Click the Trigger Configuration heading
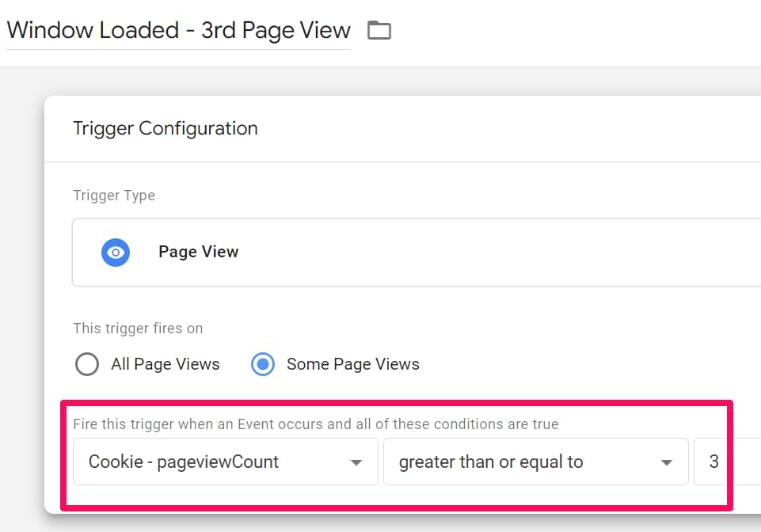 [x=165, y=128]
